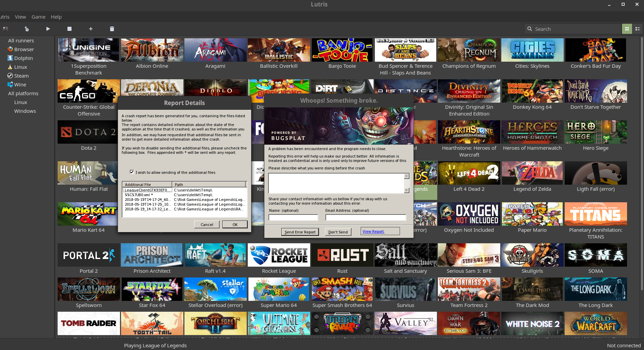Screen dimensions: 644x350
Task: Click Don't Send button
Action: [x=338, y=232]
